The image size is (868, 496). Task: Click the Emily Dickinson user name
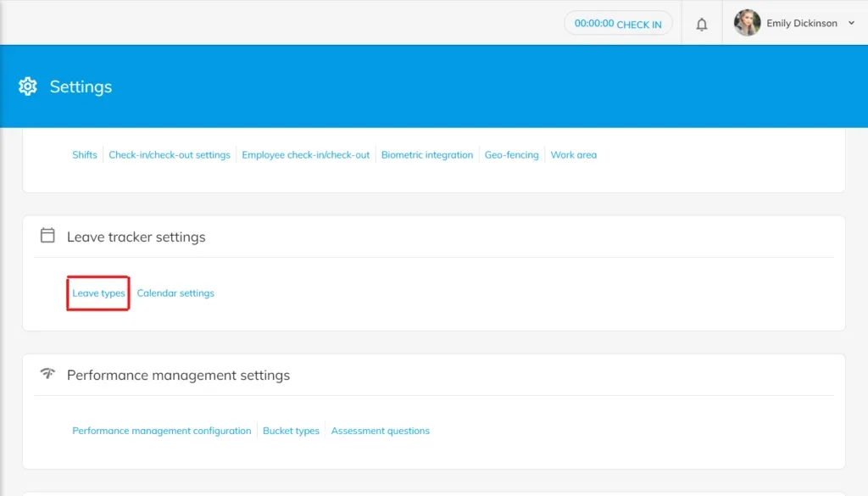(x=802, y=23)
